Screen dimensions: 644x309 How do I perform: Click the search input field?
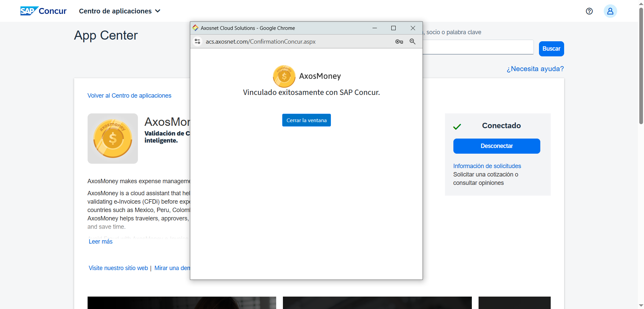coord(478,47)
